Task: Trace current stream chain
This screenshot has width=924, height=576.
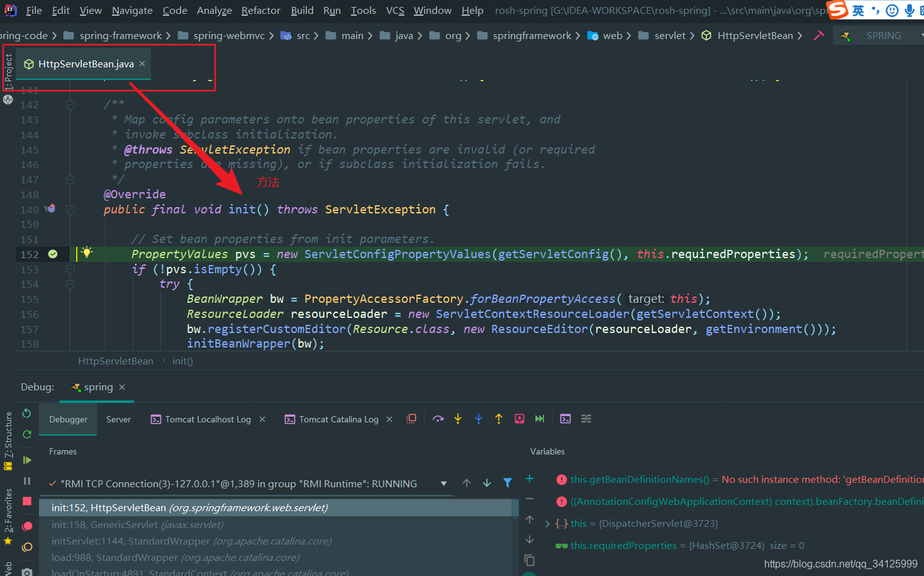Action: [x=586, y=419]
